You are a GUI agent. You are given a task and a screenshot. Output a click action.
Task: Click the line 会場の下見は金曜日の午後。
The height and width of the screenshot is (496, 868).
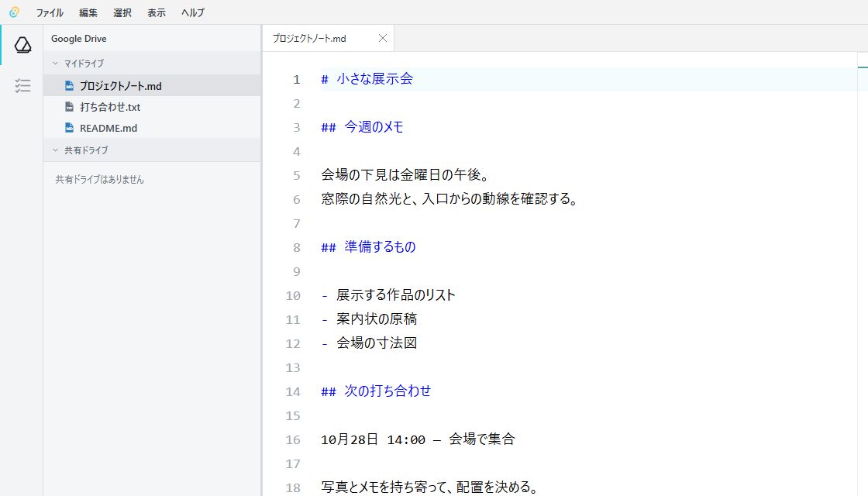pos(405,175)
